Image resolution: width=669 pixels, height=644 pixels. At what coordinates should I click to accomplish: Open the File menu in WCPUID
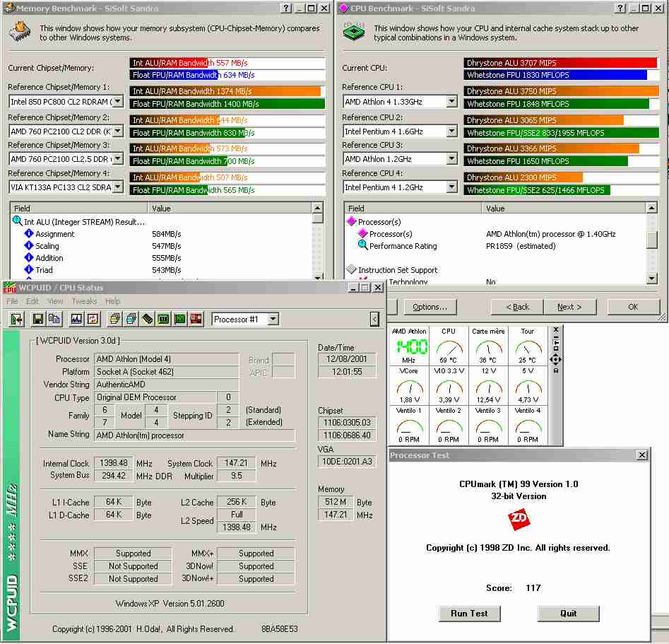(x=12, y=301)
